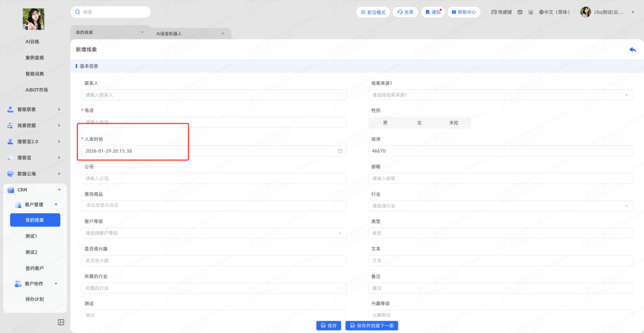The height and width of the screenshot is (333, 644).
Task: Select 女 for gender
Action: 419,123
